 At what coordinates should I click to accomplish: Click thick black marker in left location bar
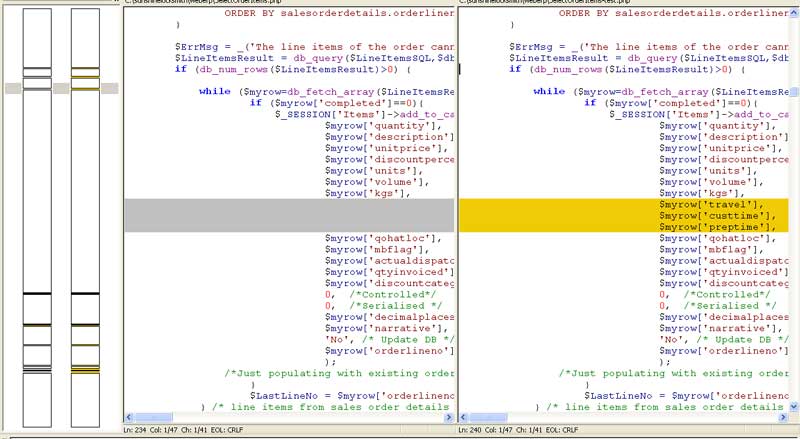pyautogui.click(x=36, y=294)
